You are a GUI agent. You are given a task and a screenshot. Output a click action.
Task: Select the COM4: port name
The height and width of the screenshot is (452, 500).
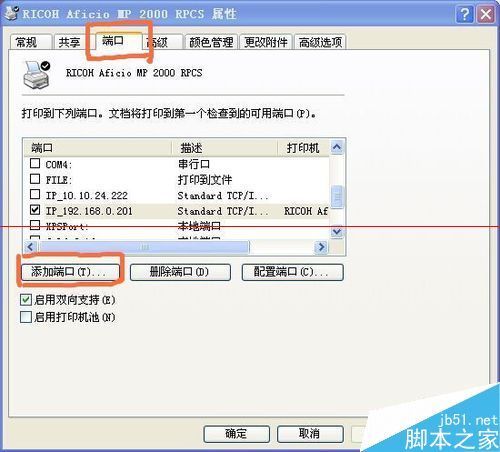pos(59,164)
